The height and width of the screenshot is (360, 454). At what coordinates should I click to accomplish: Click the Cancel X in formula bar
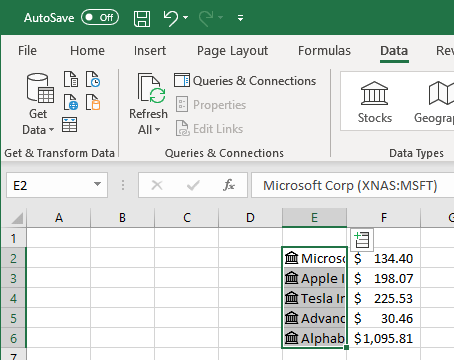(x=157, y=185)
